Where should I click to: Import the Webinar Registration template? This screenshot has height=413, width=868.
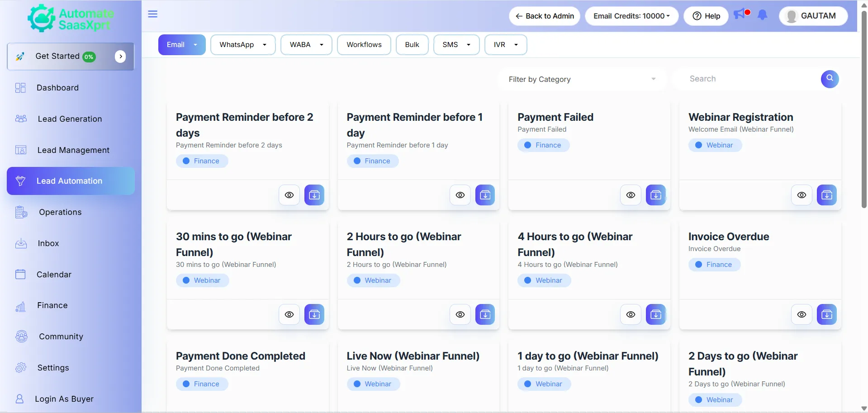tap(826, 195)
